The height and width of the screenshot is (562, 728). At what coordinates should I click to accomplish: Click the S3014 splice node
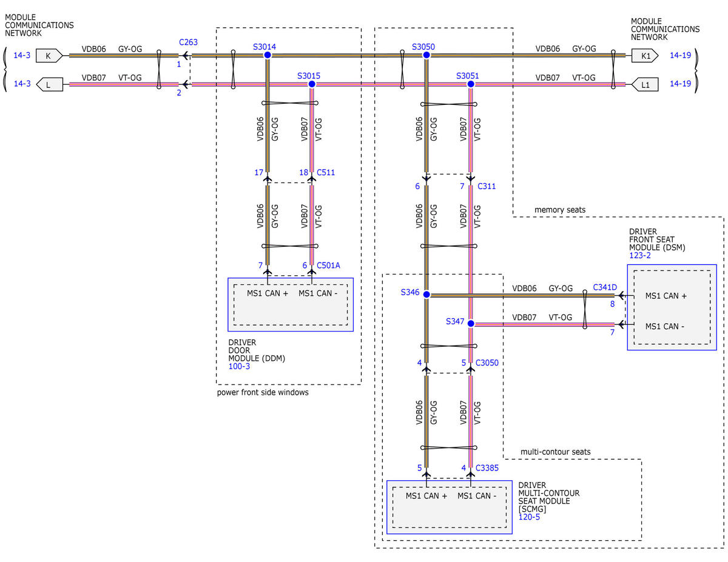tap(268, 55)
